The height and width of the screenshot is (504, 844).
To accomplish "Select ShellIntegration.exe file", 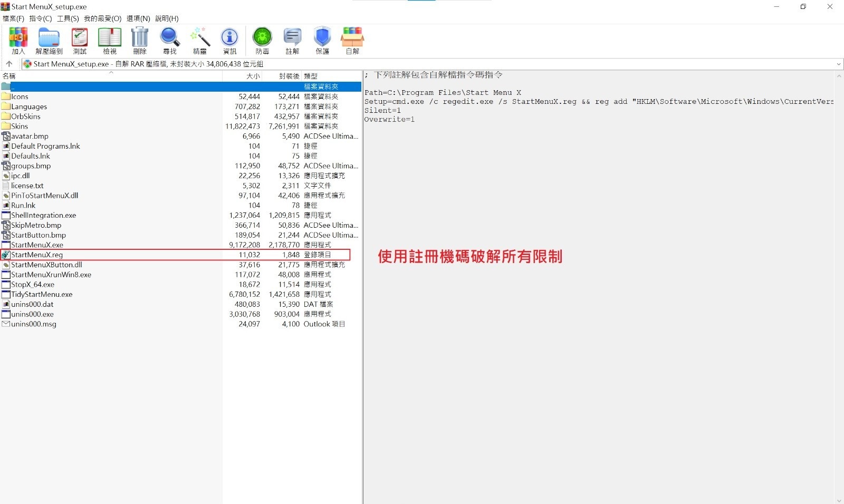I will [x=181, y=215].
